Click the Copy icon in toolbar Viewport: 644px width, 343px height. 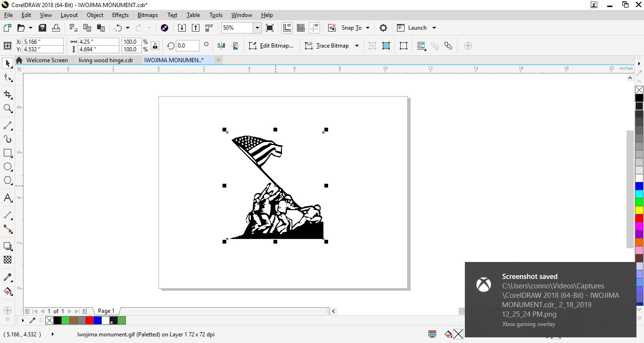pyautogui.click(x=87, y=28)
